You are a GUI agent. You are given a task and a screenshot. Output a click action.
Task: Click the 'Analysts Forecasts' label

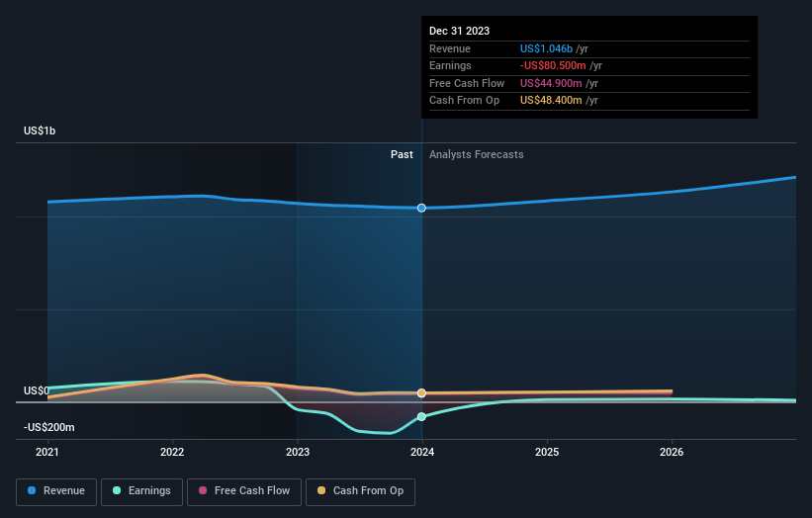477,155
